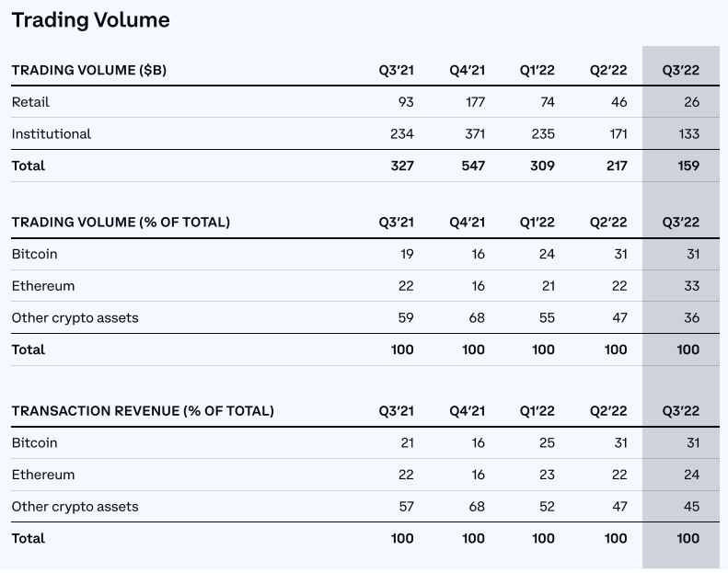This screenshot has width=728, height=573.
Task: Click Other crypto assets Q4'21 volume value 68
Action: click(477, 318)
